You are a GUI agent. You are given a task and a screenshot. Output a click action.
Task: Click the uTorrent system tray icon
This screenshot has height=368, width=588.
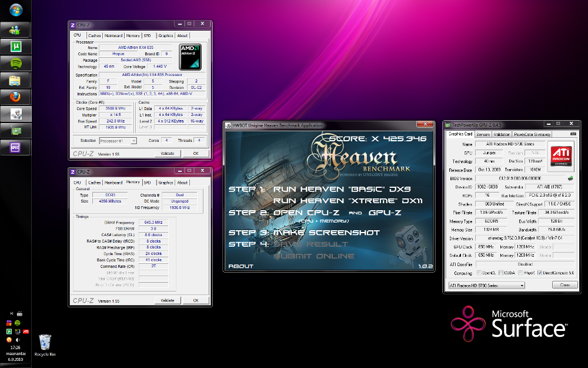pyautogui.click(x=9, y=331)
